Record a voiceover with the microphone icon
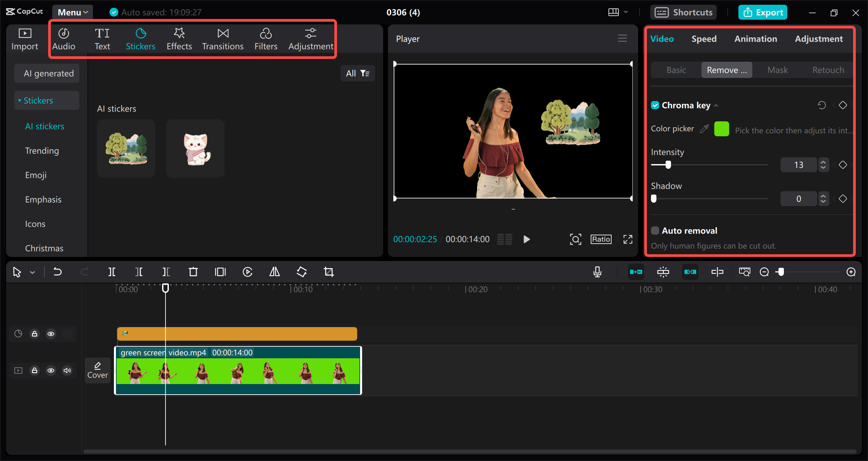Image resolution: width=868 pixels, height=461 pixels. [597, 272]
